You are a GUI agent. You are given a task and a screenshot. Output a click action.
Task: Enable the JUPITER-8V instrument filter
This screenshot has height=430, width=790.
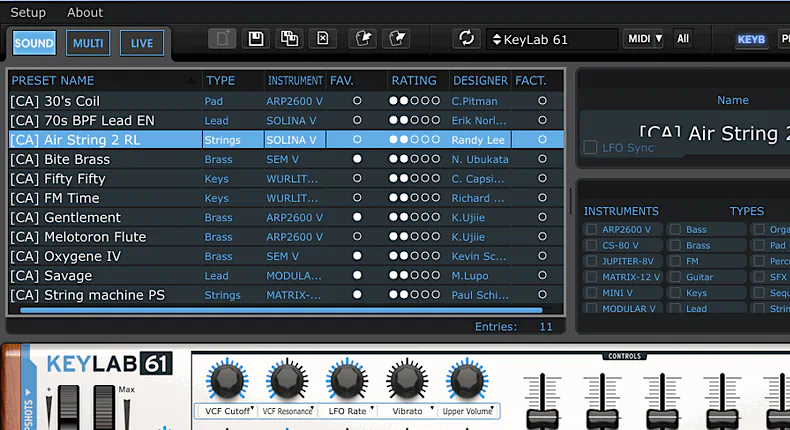[591, 261]
